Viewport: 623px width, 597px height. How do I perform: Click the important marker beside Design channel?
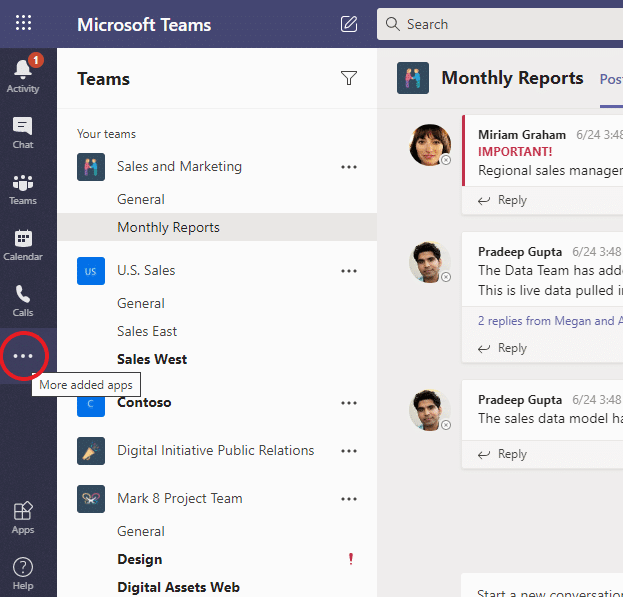(x=351, y=559)
